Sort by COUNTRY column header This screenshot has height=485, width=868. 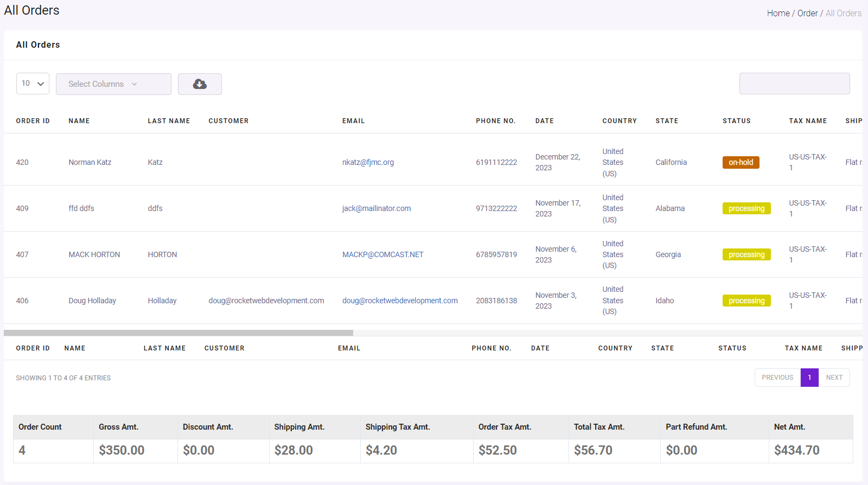pyautogui.click(x=620, y=121)
